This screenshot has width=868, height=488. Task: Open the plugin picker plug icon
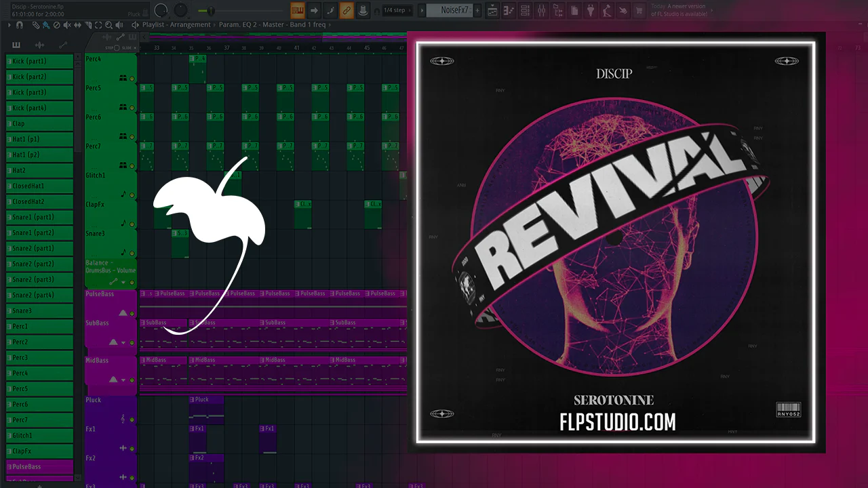pos(591,10)
